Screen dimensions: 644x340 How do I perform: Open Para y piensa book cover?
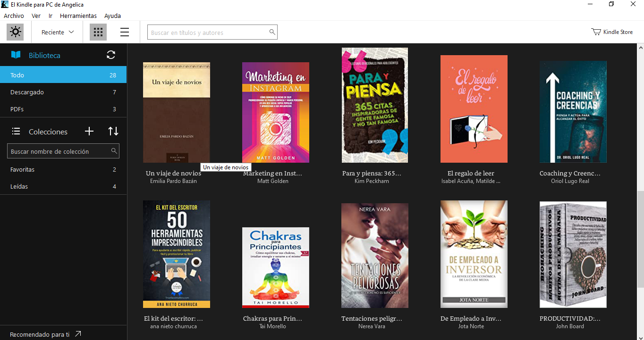tap(375, 105)
